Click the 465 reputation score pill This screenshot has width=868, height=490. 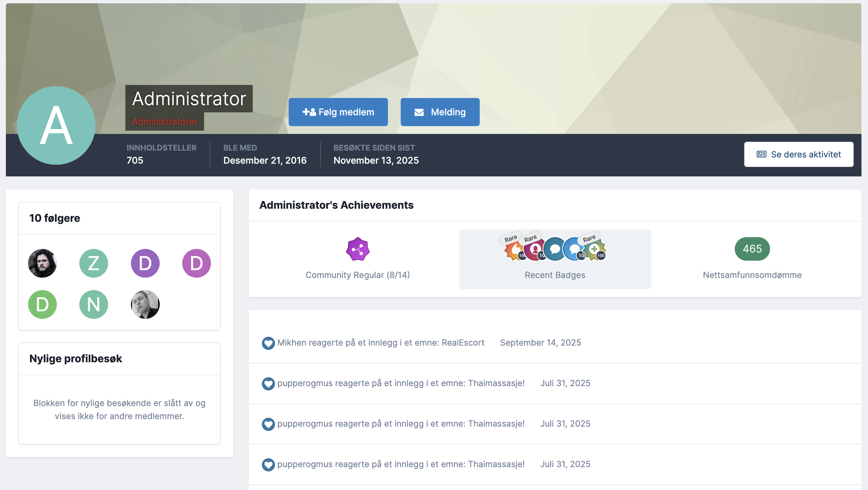752,249
